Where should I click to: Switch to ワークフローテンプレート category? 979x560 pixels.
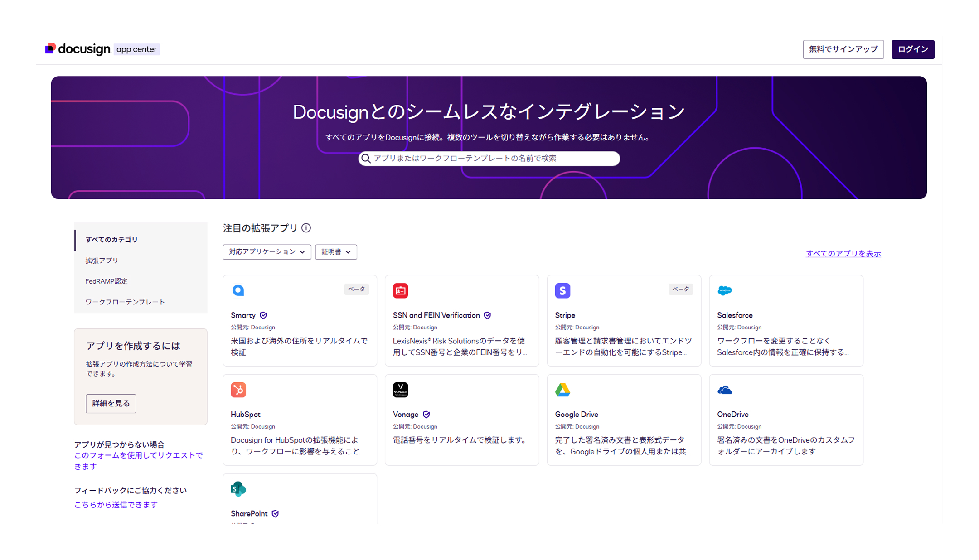(x=125, y=302)
